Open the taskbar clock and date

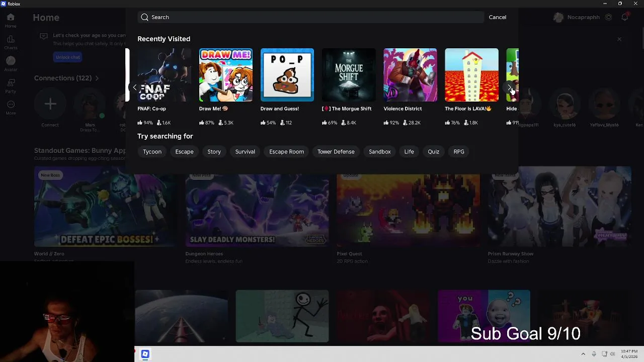629,354
